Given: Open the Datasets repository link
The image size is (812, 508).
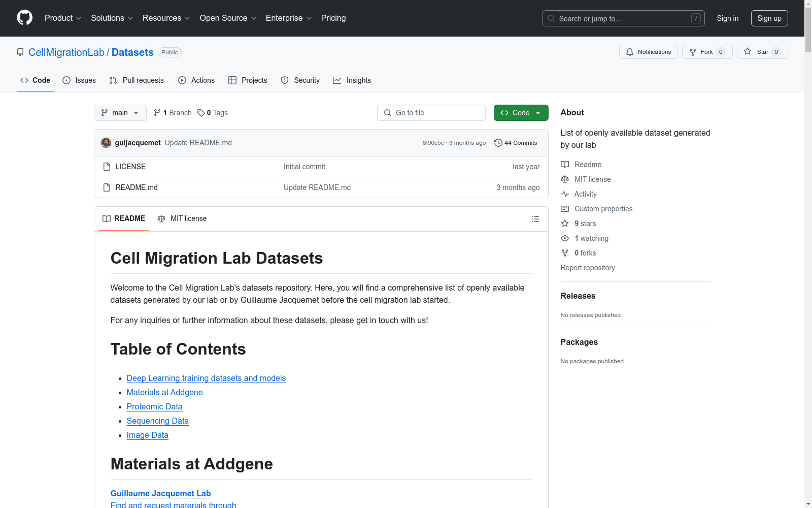Looking at the screenshot, I should pyautogui.click(x=132, y=52).
